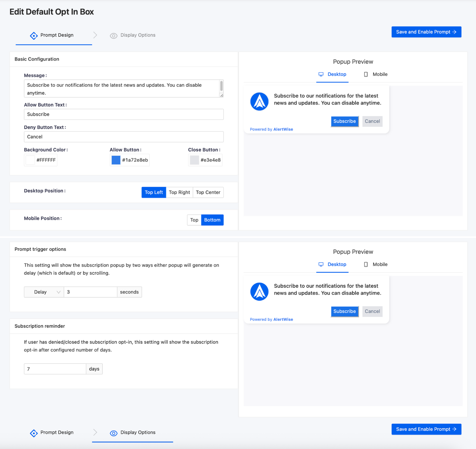Click Cancel in upper popup preview
The height and width of the screenshot is (449, 476).
pyautogui.click(x=372, y=121)
